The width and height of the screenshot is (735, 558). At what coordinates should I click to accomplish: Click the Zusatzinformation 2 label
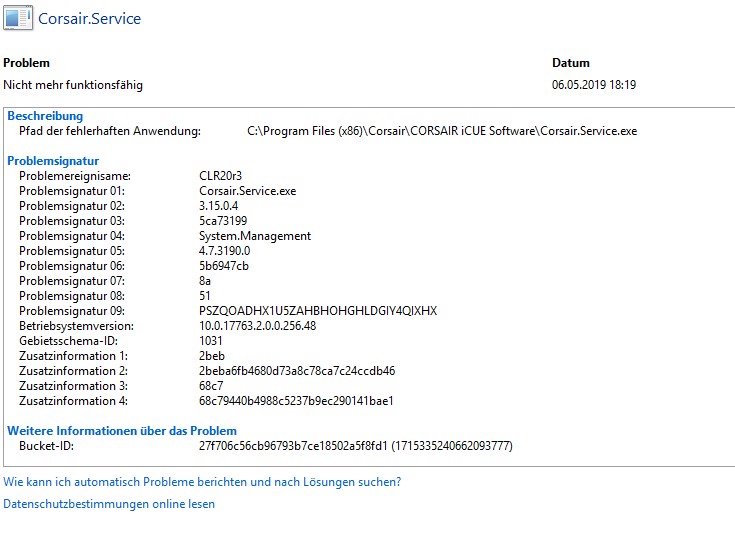click(74, 371)
